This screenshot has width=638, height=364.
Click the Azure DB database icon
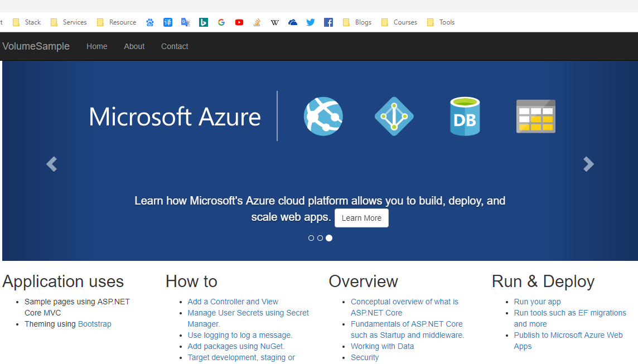click(x=465, y=117)
